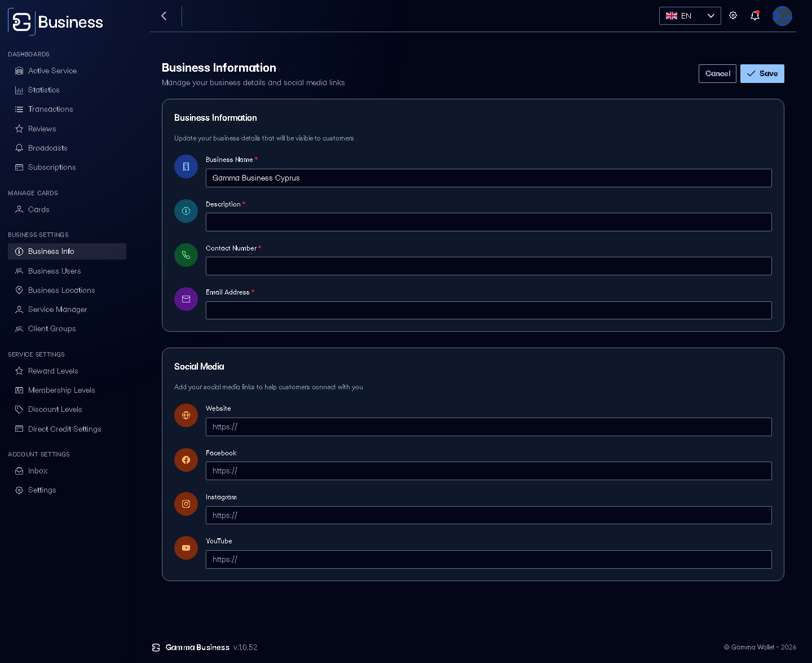The image size is (812, 663).
Task: Click the info icon beside Description
Action: (x=186, y=211)
